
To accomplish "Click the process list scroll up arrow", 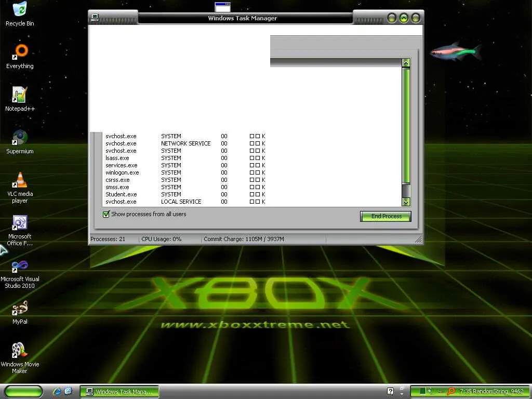I will [406, 63].
